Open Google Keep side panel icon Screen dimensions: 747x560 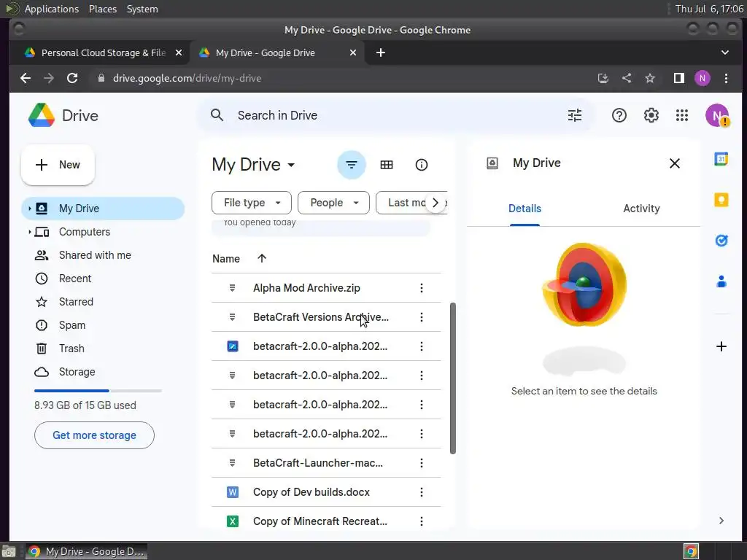721,200
